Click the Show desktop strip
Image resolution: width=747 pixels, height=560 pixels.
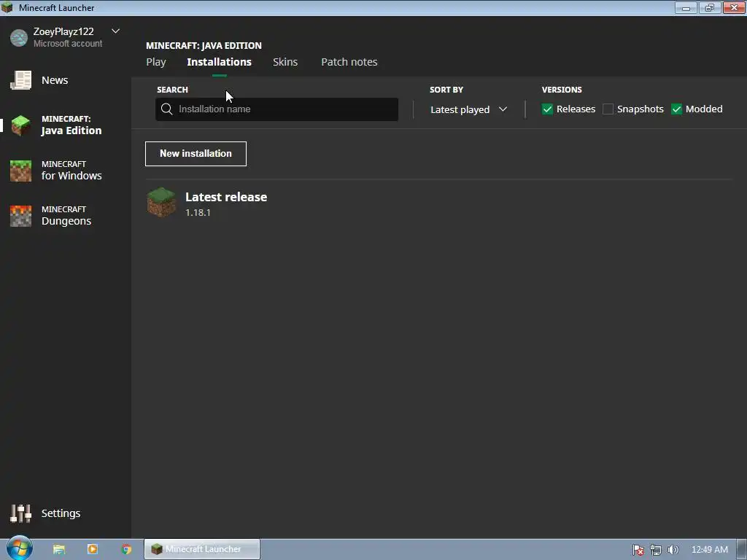point(742,549)
